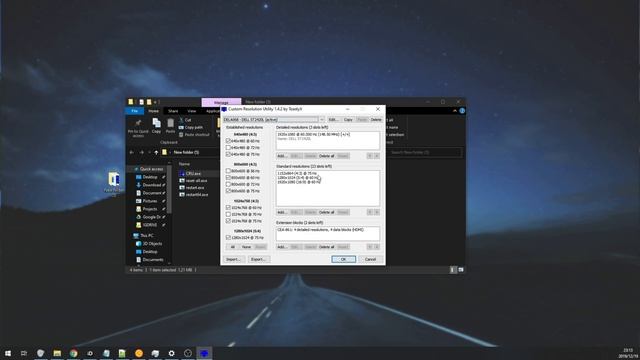
Task: Move detailed resolution up with arrow
Action: 370,156
